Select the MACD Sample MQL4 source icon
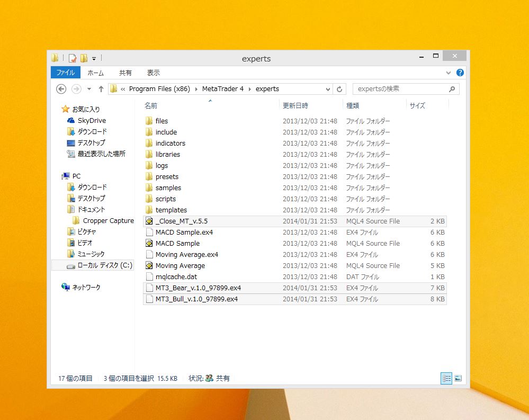 [149, 243]
